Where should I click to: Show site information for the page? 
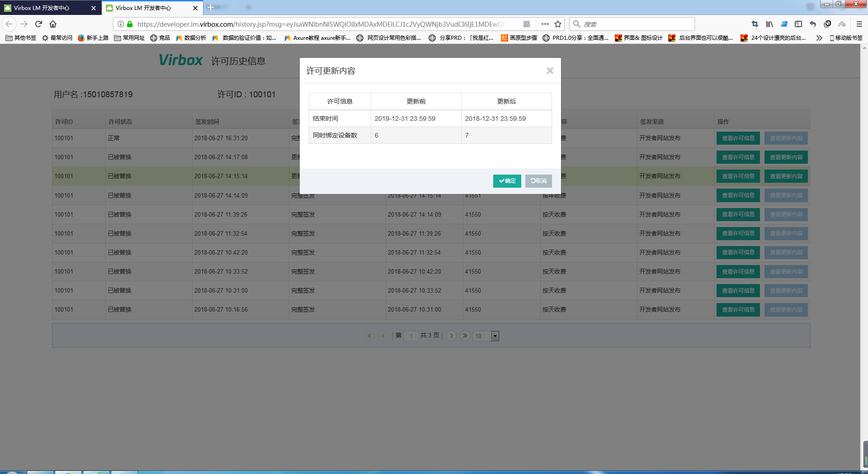pos(121,24)
